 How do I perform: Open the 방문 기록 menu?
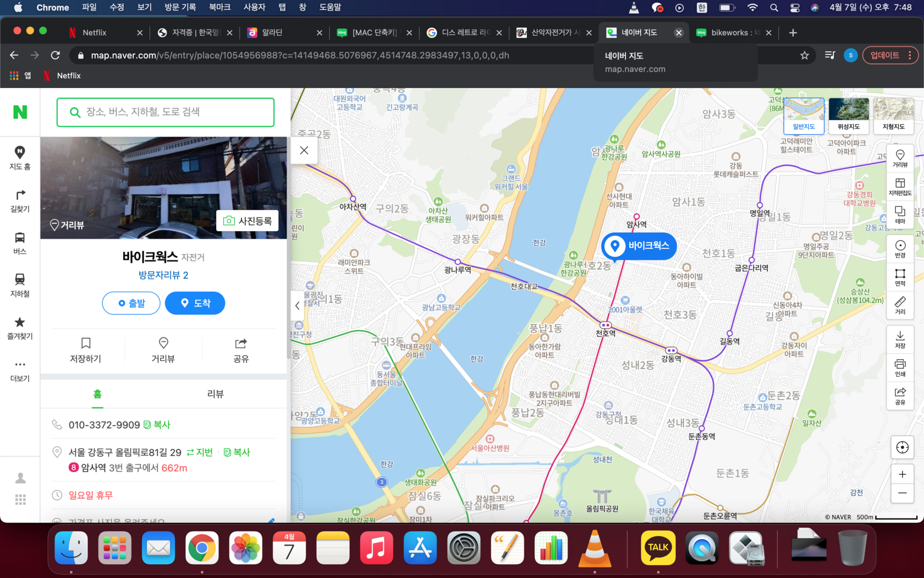pyautogui.click(x=180, y=7)
